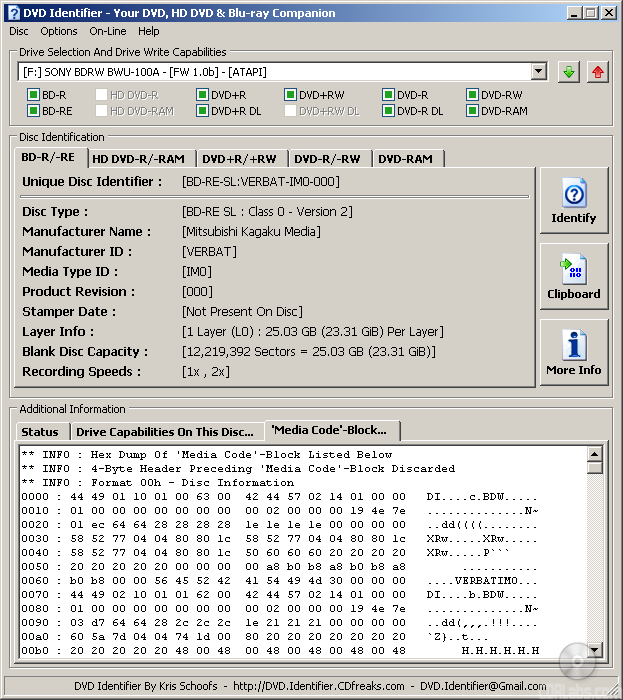Click the DVD Identifier title bar icon
This screenshot has height=700, width=623.
click(x=13, y=12)
